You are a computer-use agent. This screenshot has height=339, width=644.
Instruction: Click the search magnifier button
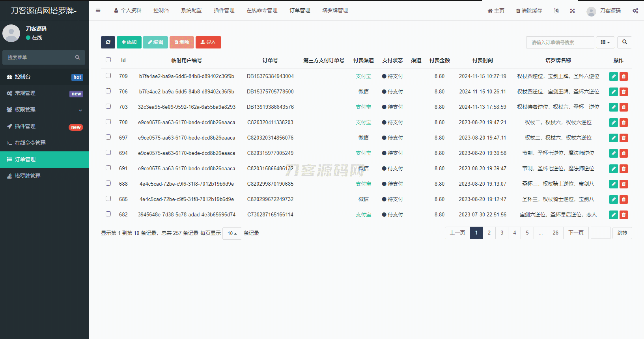click(624, 42)
